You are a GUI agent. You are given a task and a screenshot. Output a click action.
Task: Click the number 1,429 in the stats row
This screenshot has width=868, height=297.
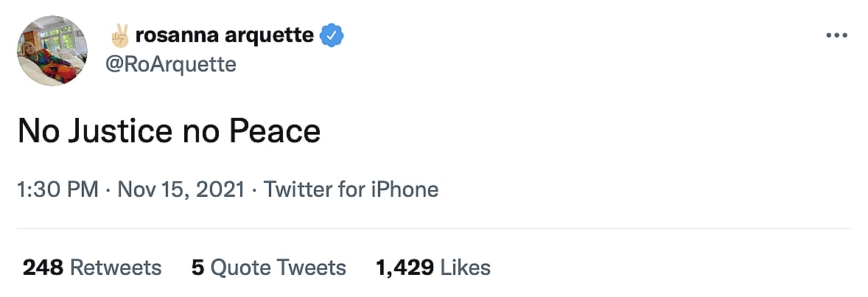click(x=405, y=267)
